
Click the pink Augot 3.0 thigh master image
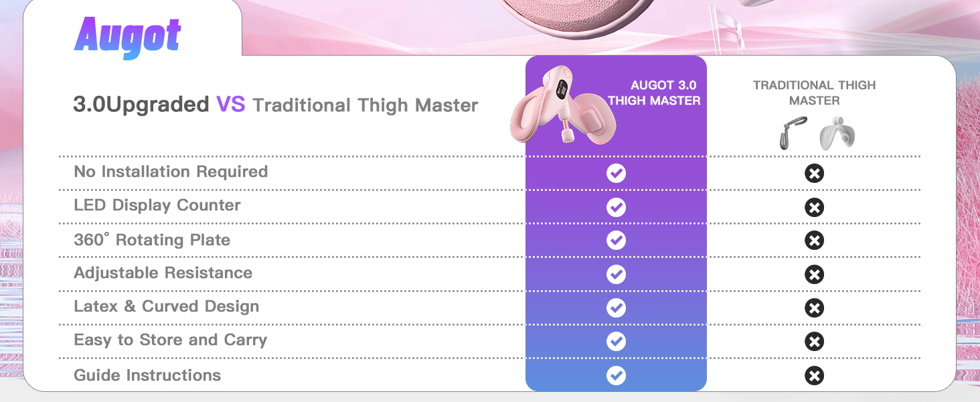pos(563,107)
